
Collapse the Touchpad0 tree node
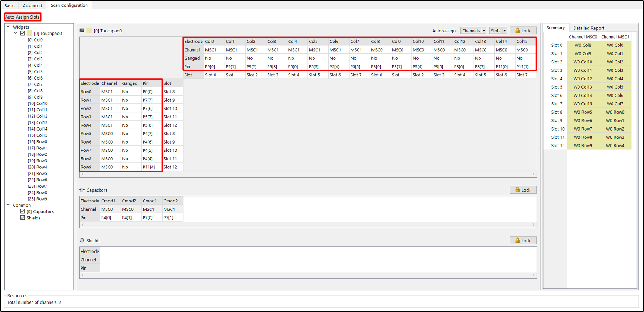pos(15,33)
